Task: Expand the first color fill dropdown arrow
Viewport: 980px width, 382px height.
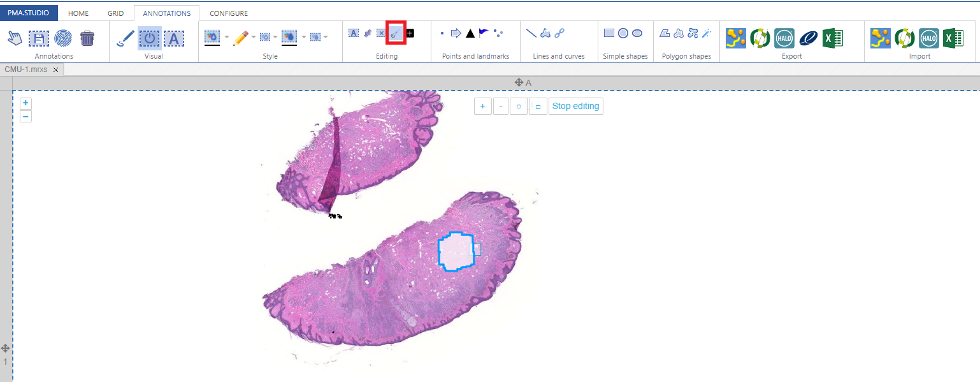Action: point(226,38)
